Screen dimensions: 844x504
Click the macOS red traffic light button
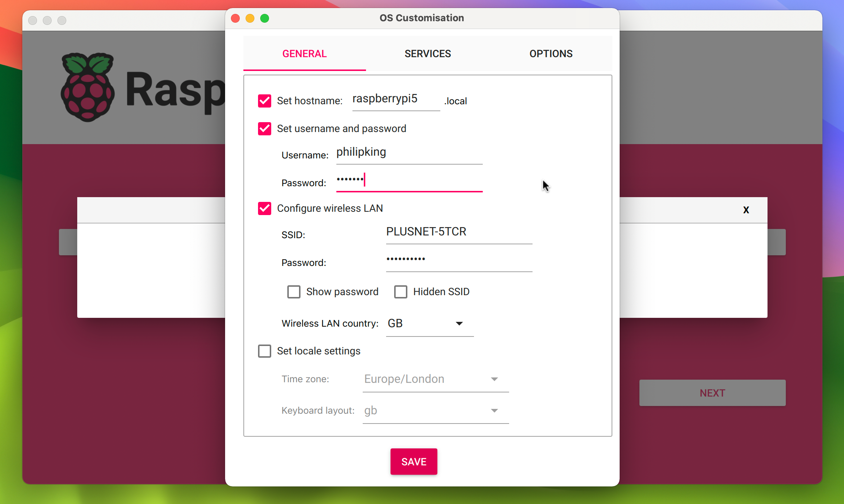(237, 18)
